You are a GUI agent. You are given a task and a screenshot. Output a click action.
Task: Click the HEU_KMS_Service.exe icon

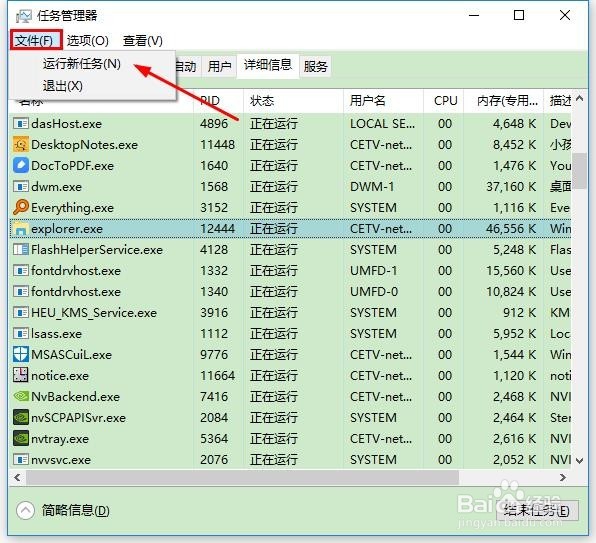21,313
